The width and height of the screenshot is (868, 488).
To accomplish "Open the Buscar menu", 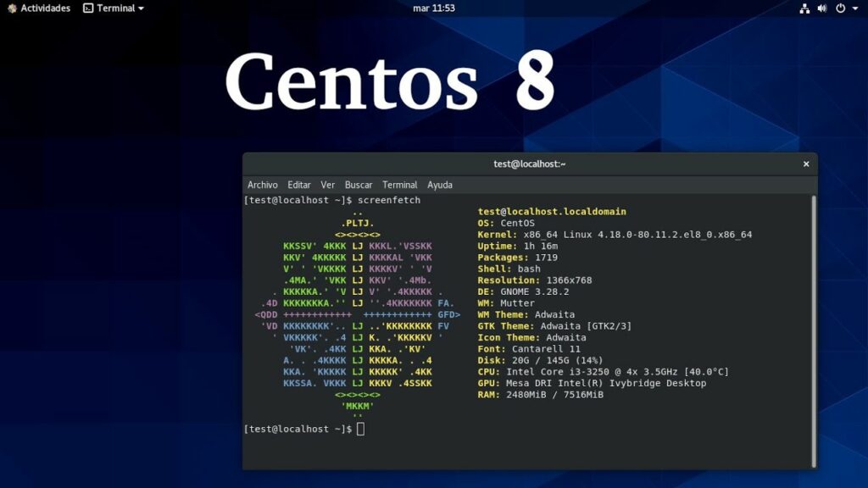I will pyautogui.click(x=358, y=185).
